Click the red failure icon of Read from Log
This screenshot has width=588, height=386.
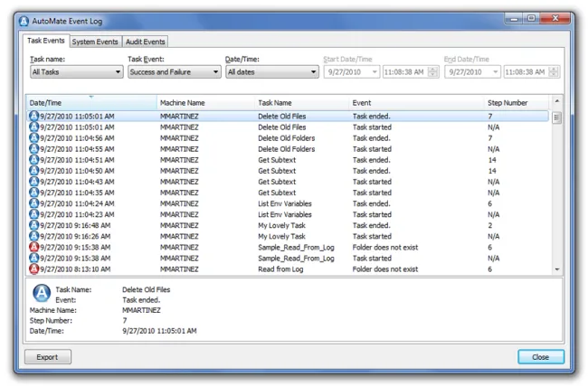pos(33,268)
